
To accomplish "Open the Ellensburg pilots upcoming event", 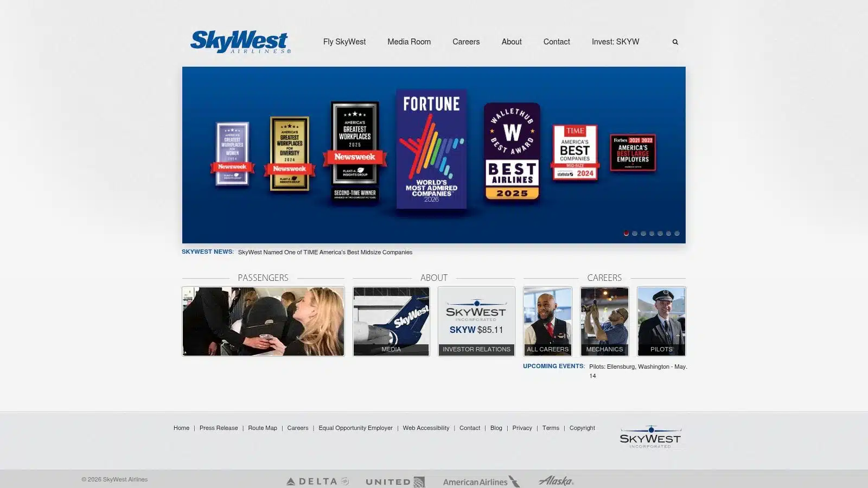I will coord(638,371).
